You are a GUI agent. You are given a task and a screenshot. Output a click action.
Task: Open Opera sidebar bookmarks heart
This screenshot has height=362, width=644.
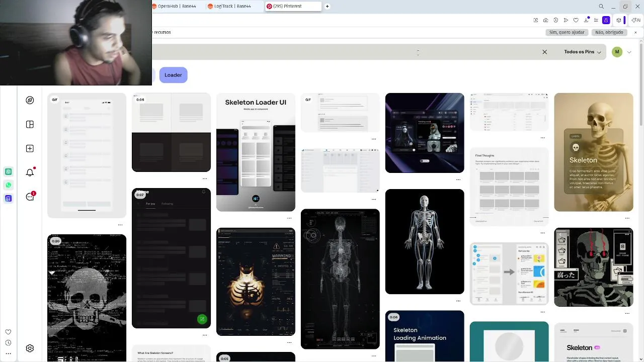tap(8, 332)
